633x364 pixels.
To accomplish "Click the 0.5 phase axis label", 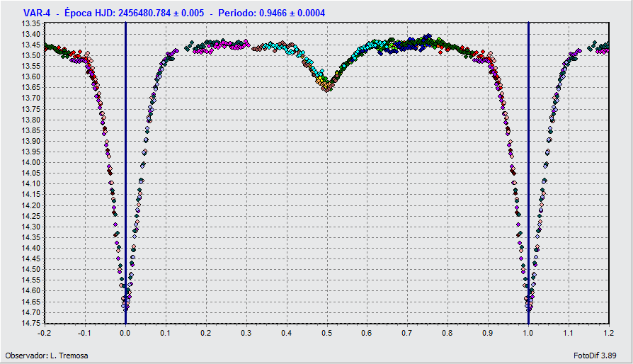I will 327,333.
